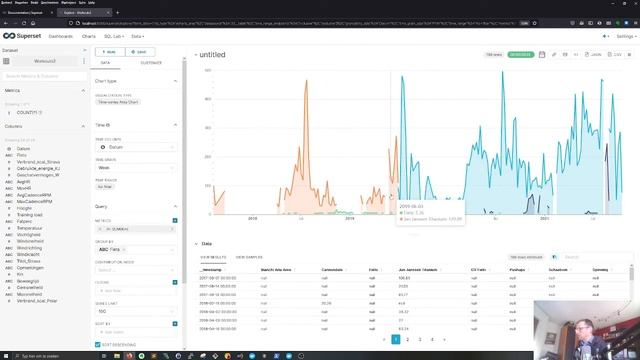640x360 pixels.
Task: Collapse the Data results panel
Action: point(196,244)
